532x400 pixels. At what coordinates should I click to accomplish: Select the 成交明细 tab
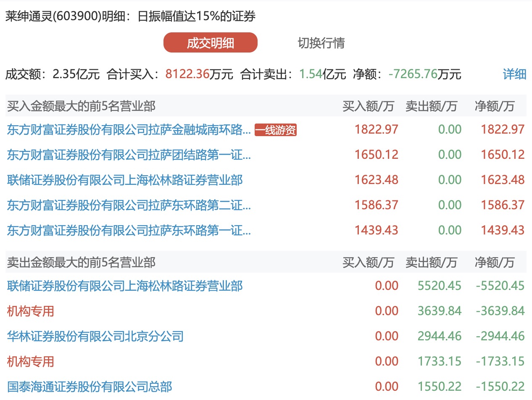pos(211,43)
